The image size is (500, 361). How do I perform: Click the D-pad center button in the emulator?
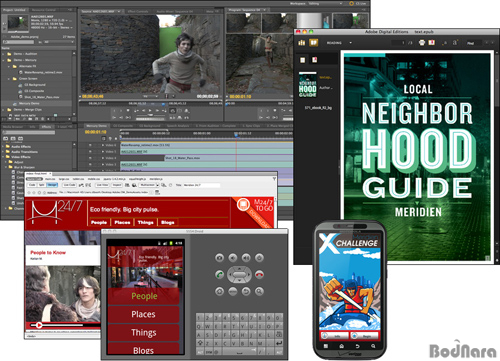[x=239, y=275]
